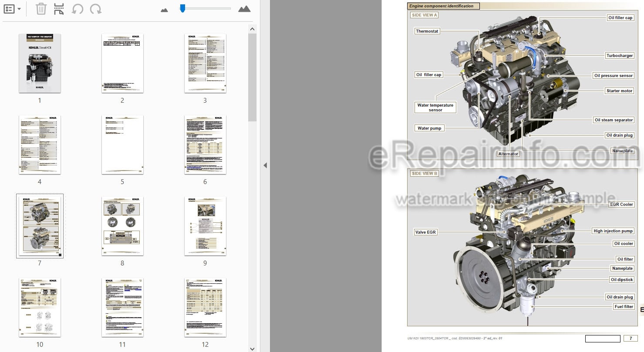Screen dimensions: 644x352
Task: Select the page 1 cover thumbnail
Action: 40,64
